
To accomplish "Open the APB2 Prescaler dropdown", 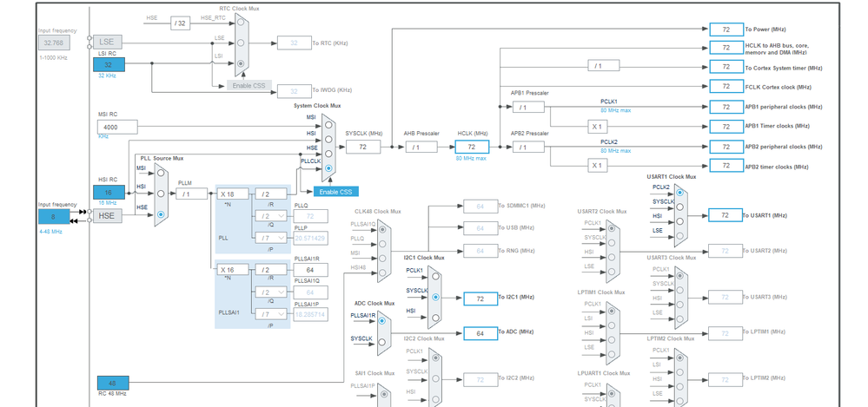I will point(528,148).
